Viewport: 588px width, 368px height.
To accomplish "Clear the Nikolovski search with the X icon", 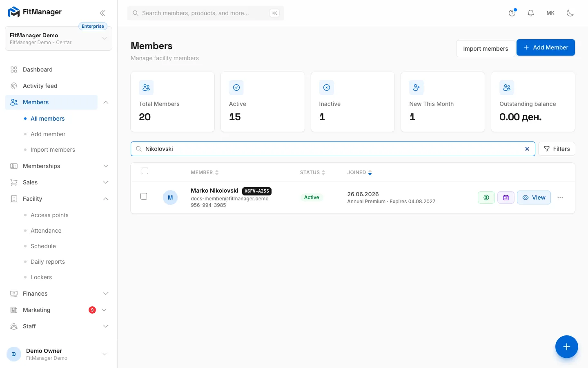I will click(x=527, y=149).
